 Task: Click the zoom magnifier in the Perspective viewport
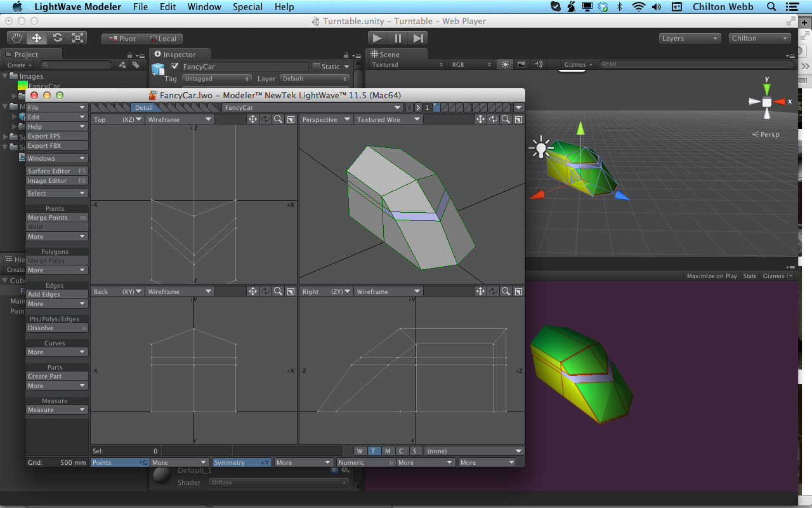[506, 119]
